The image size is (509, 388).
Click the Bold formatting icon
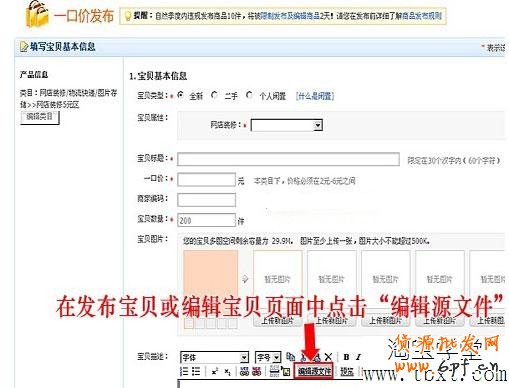coord(346,357)
